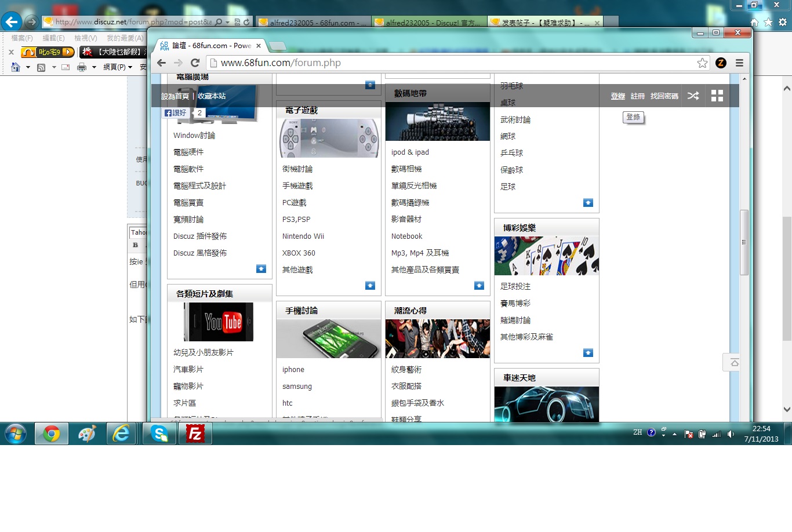Viewport: 792px width, 532px height.
Task: Click the Facebook 讚好 like button
Action: (176, 113)
